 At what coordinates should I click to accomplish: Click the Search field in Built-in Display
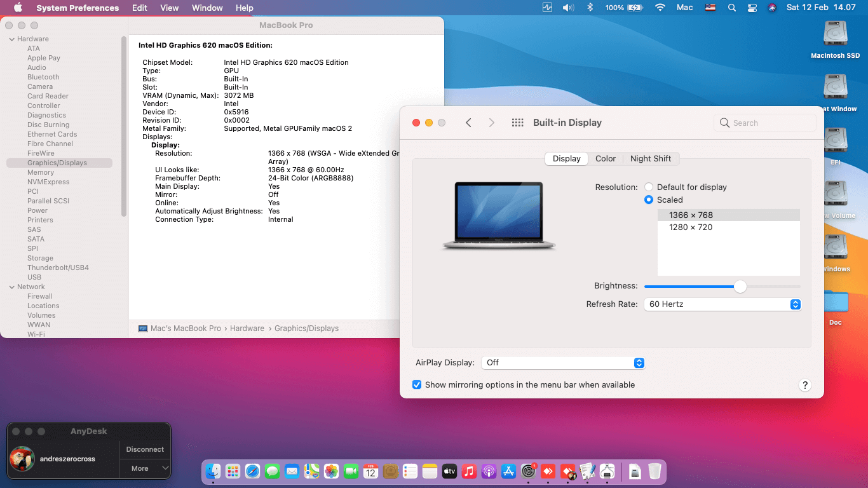(765, 123)
